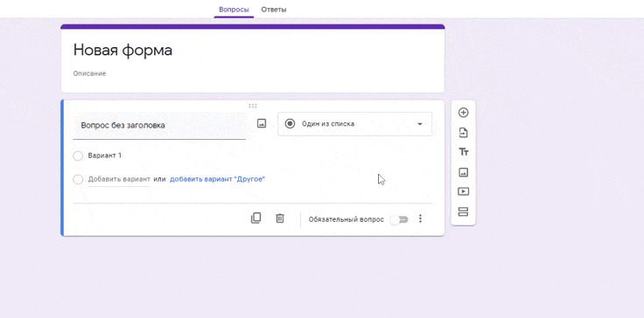Toggle the 'Обязательный вопрос' switch
The height and width of the screenshot is (318, 644).
pyautogui.click(x=399, y=220)
